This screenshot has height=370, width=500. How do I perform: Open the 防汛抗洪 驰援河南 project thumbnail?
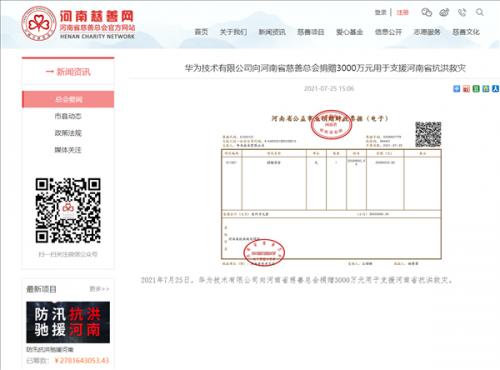point(68,322)
